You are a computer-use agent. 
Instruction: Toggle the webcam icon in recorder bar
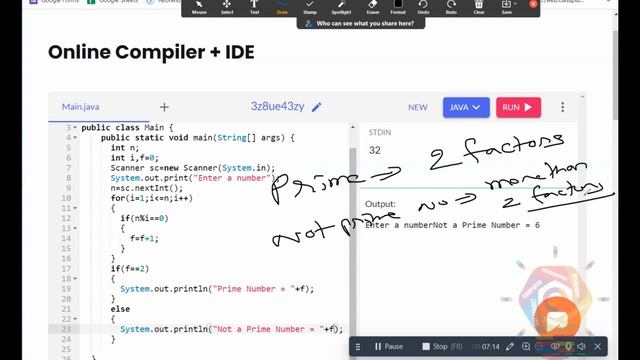point(554,347)
